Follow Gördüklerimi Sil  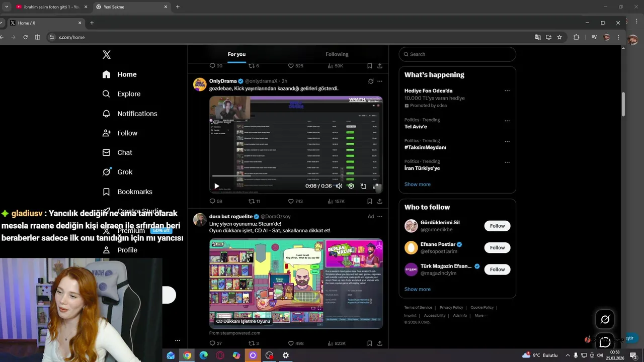[x=498, y=226]
